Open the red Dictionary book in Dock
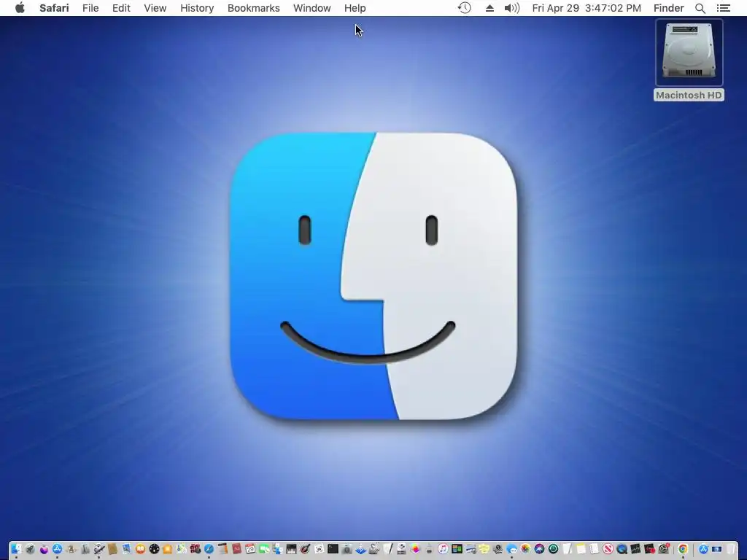Viewport: 747px width, 560px height. point(236,549)
